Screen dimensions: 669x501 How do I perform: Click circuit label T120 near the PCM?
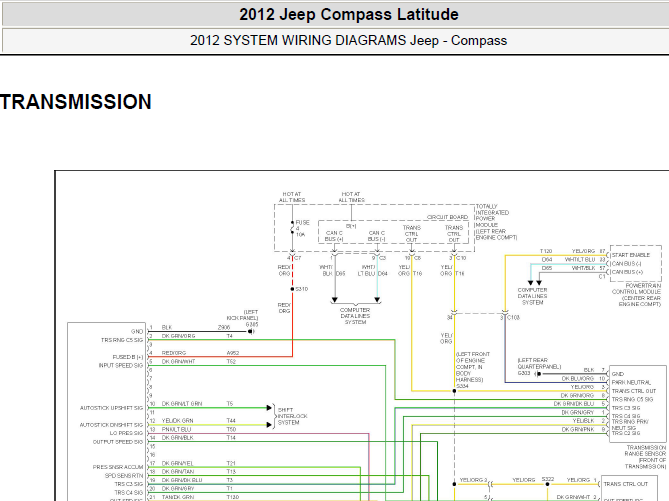[546, 251]
